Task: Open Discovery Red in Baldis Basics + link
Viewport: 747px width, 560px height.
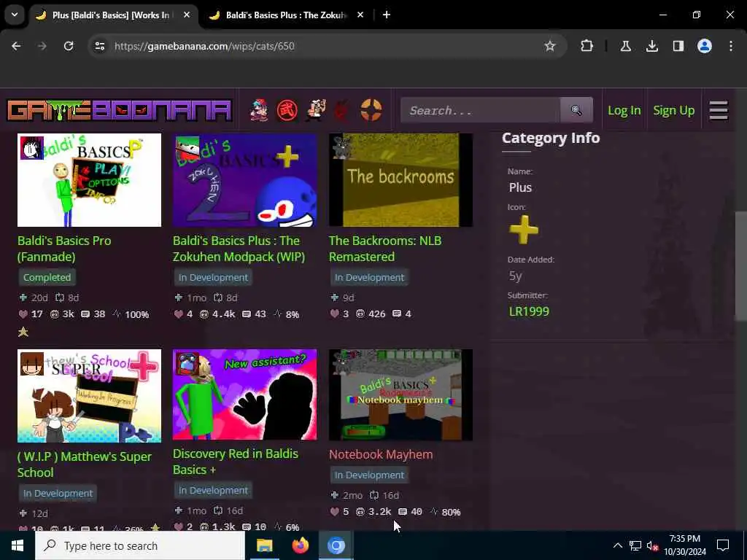Action: [236, 462]
